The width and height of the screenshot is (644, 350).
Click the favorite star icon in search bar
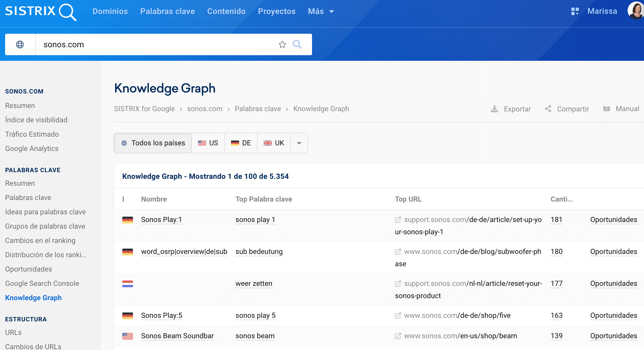(x=282, y=44)
